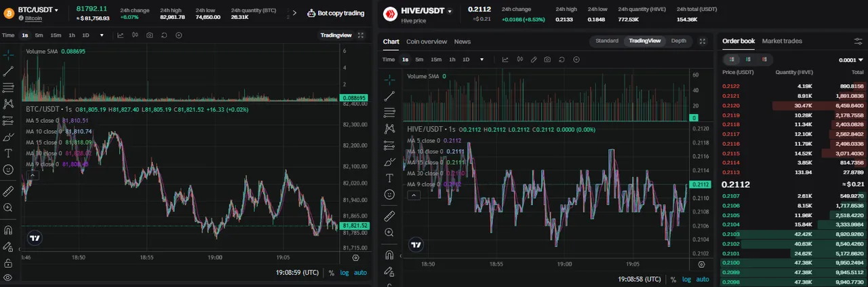Viewport: 868px width, 287px height.
Task: Switch chart mode to Depth
Action: coord(678,41)
